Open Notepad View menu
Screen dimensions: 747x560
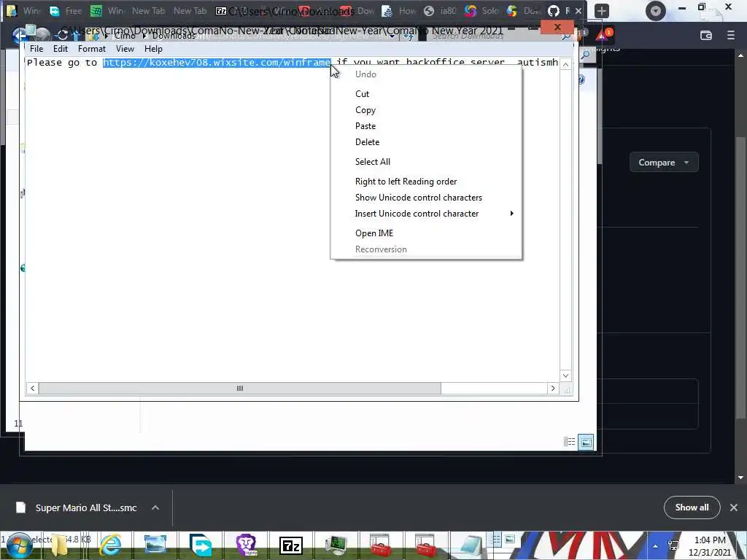(x=125, y=49)
